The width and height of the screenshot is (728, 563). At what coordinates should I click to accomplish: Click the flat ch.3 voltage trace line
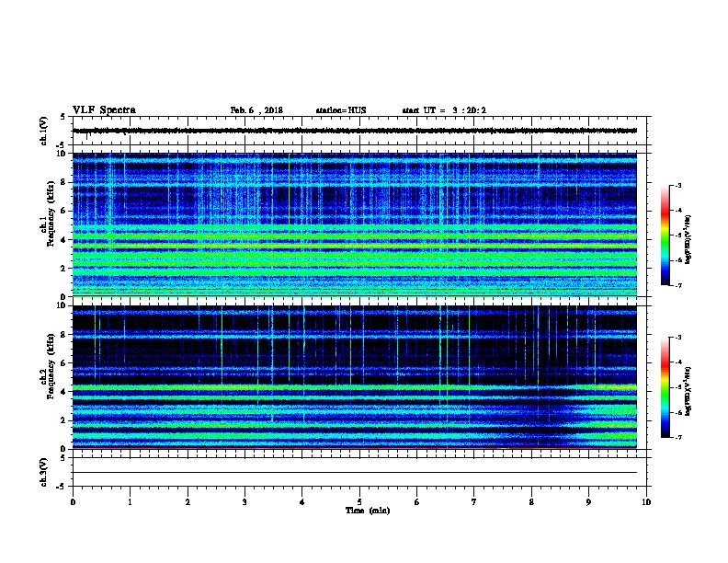tap(355, 473)
